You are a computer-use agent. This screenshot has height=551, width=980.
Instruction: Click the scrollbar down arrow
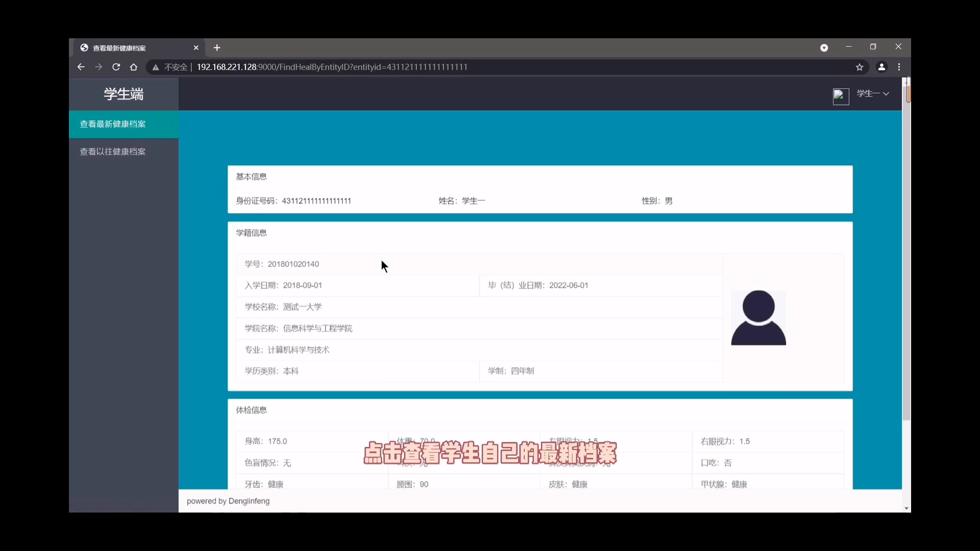coord(906,508)
